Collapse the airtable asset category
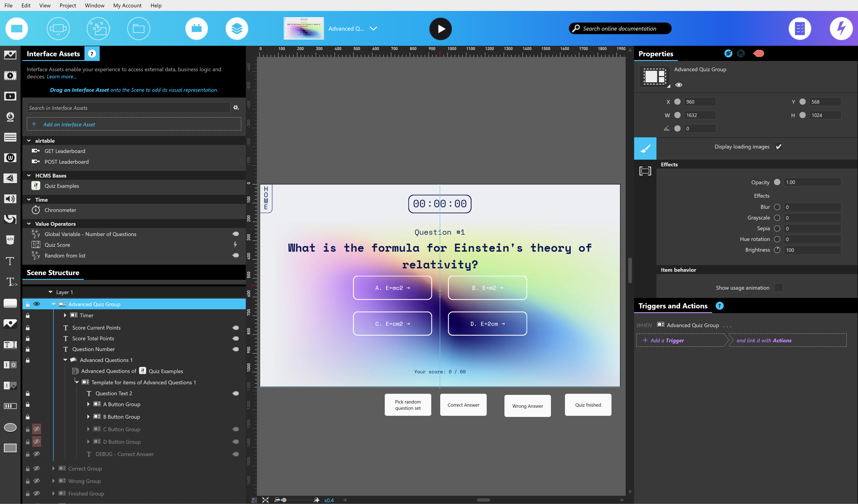Image resolution: width=858 pixels, height=504 pixels. tap(29, 140)
